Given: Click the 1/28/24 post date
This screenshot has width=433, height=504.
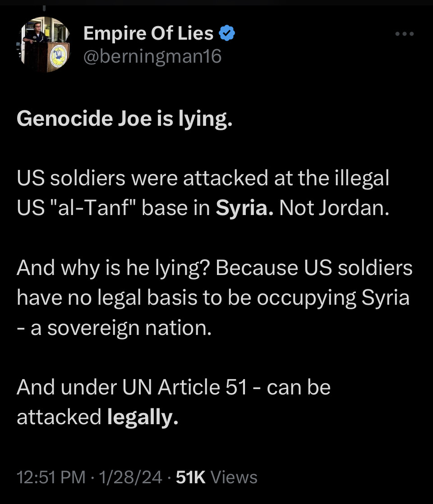Looking at the screenshot, I should coord(131,477).
